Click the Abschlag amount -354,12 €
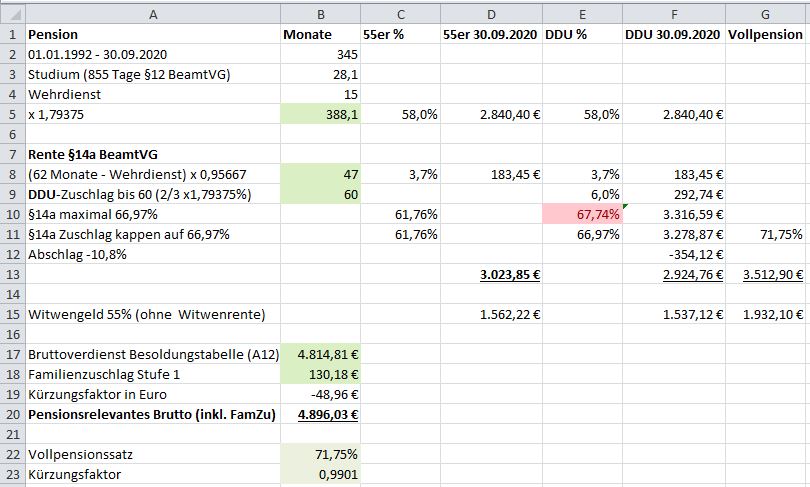This screenshot has width=810, height=487. point(674,254)
